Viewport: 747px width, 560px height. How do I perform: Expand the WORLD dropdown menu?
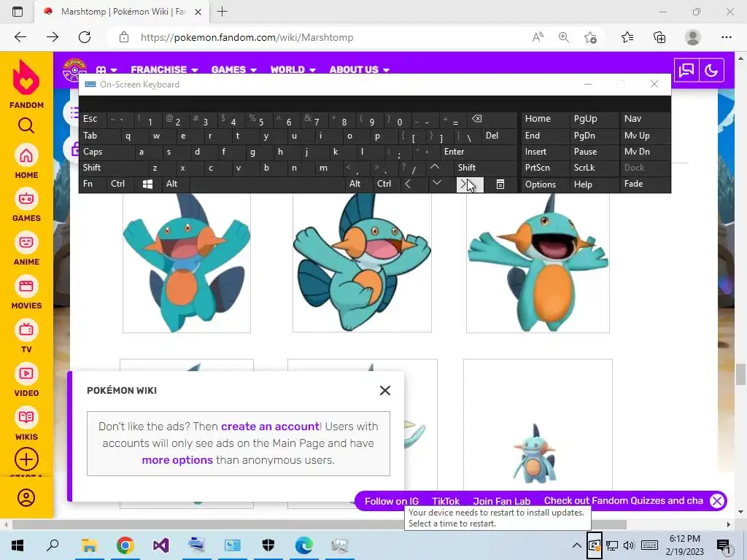point(293,70)
